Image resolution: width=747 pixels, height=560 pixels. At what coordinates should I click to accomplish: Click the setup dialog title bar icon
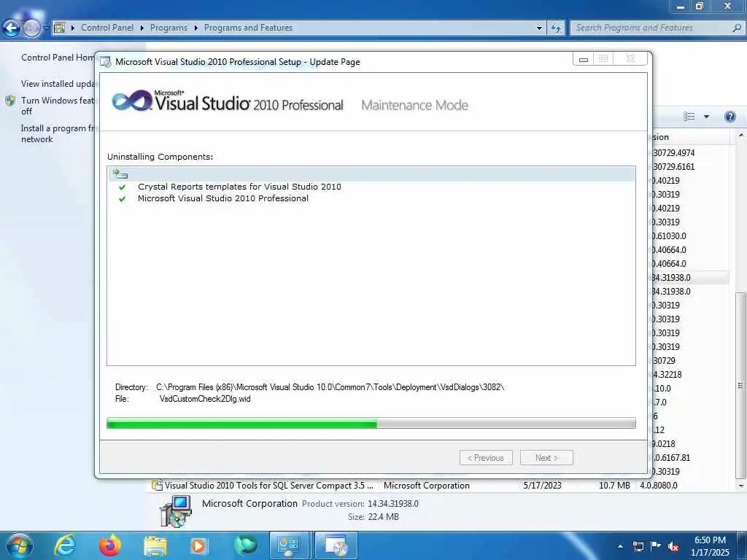pos(105,62)
